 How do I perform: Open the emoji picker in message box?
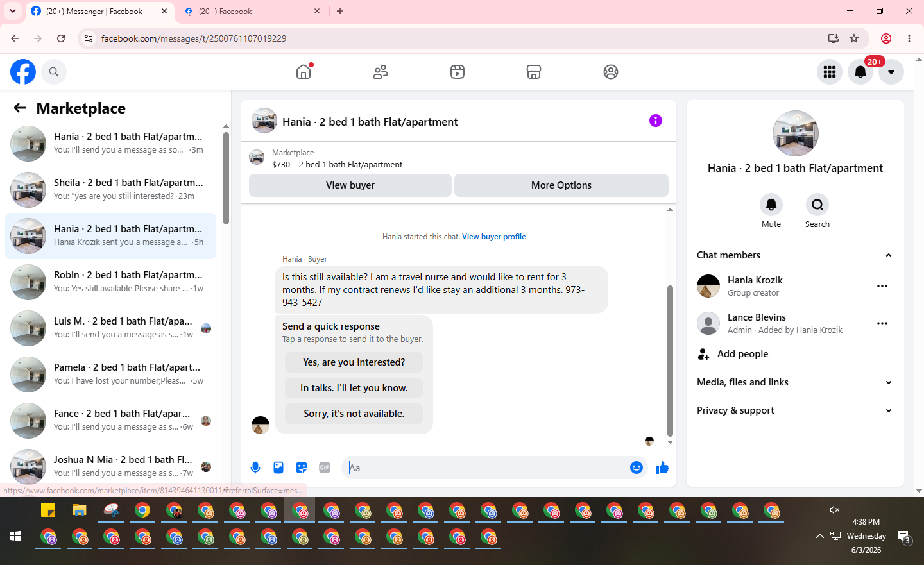click(637, 468)
